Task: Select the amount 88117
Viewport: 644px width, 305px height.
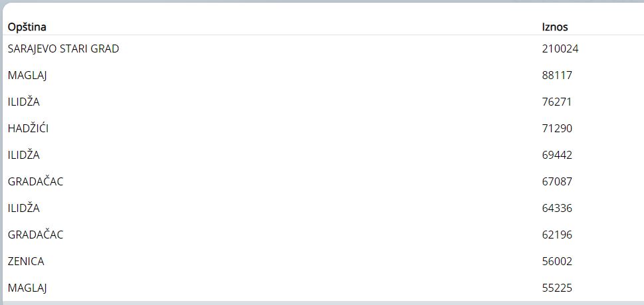Action: [557, 75]
